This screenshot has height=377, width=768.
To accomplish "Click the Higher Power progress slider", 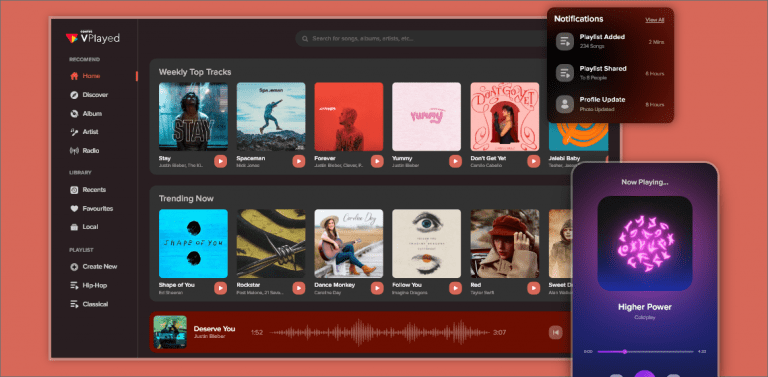I will click(x=646, y=352).
